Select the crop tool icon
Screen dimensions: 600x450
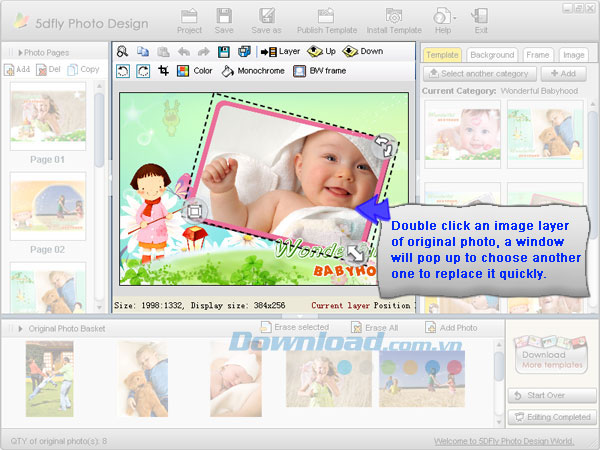(163, 71)
